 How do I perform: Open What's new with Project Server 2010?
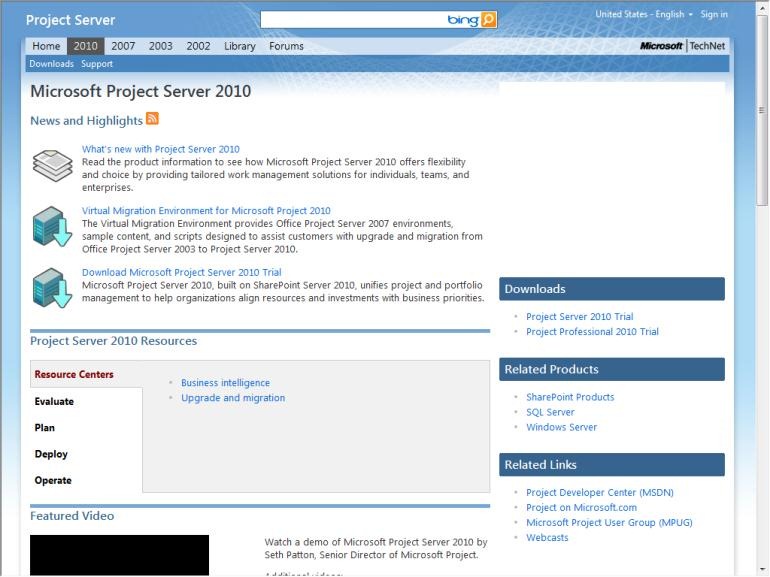click(x=161, y=149)
